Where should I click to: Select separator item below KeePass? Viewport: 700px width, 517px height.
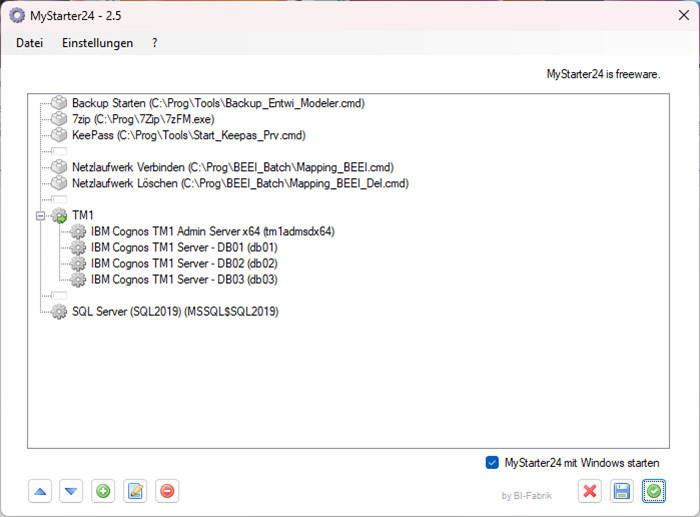pyautogui.click(x=59, y=151)
